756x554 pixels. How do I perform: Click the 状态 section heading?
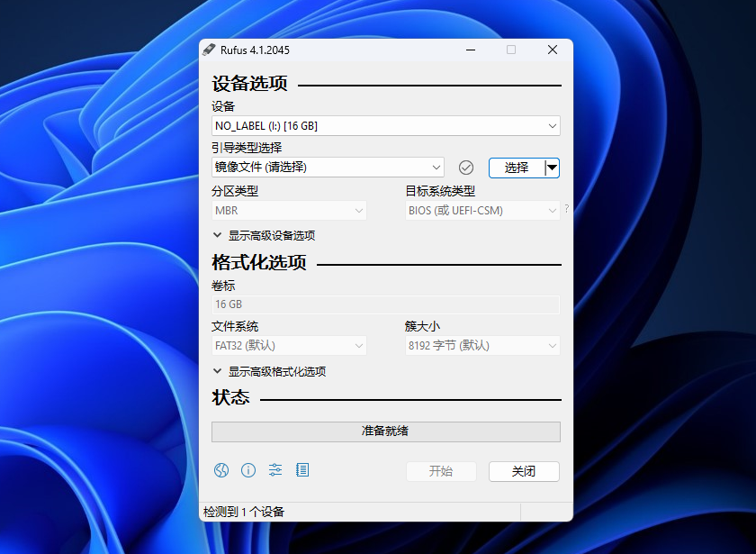(x=230, y=397)
